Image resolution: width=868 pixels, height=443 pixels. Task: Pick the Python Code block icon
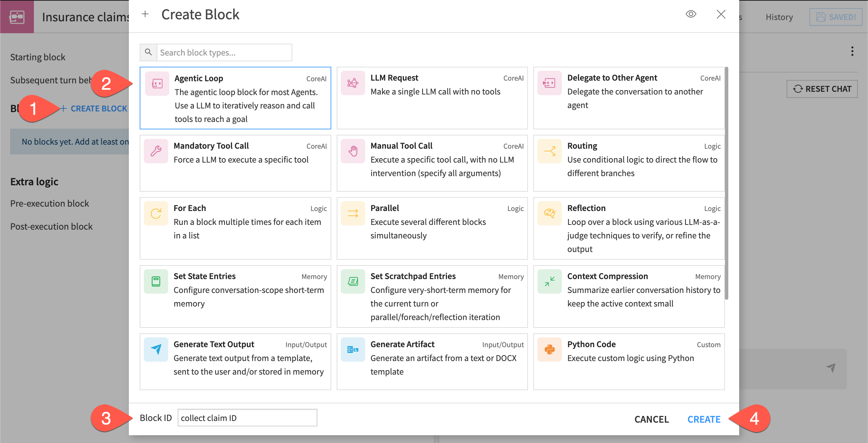tap(549, 349)
